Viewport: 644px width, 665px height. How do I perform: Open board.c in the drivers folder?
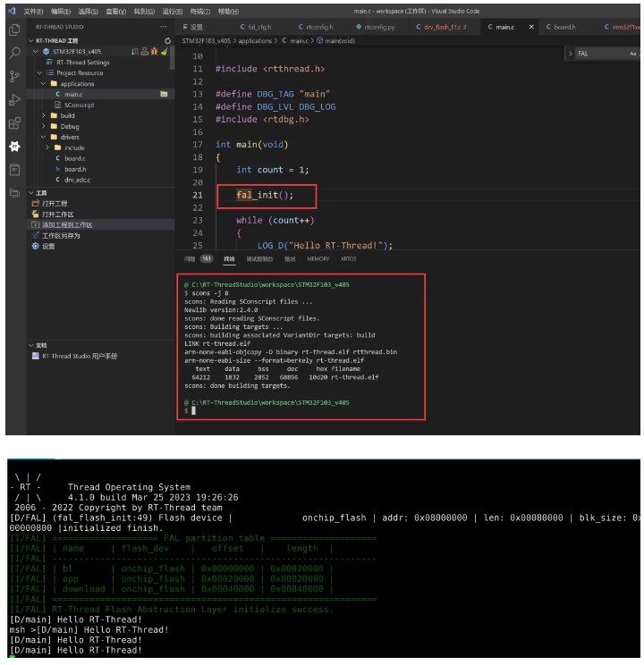75,158
